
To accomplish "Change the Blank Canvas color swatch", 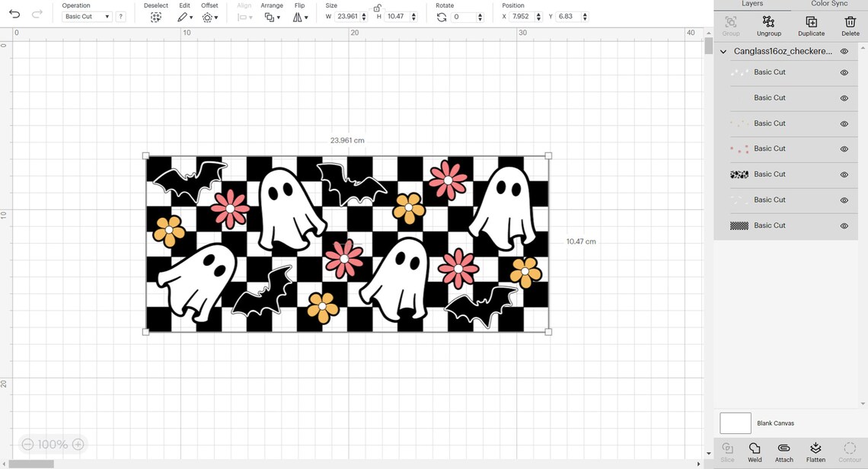I will [x=735, y=423].
